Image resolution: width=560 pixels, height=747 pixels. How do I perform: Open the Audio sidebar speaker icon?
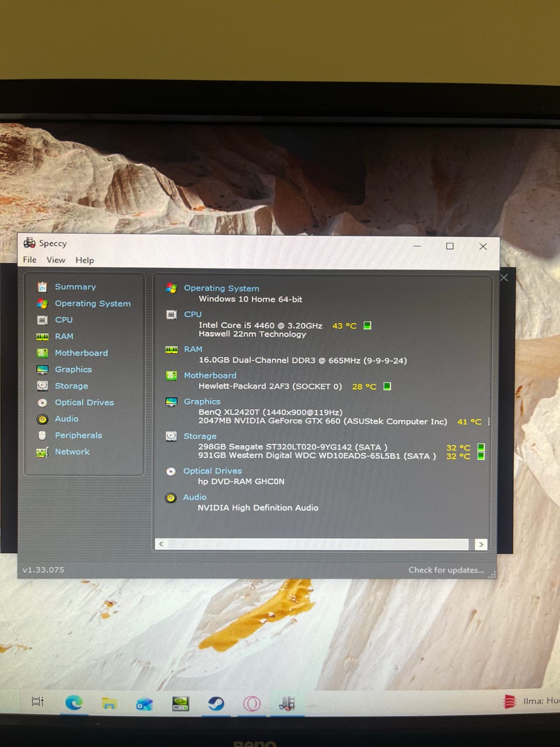click(42, 419)
